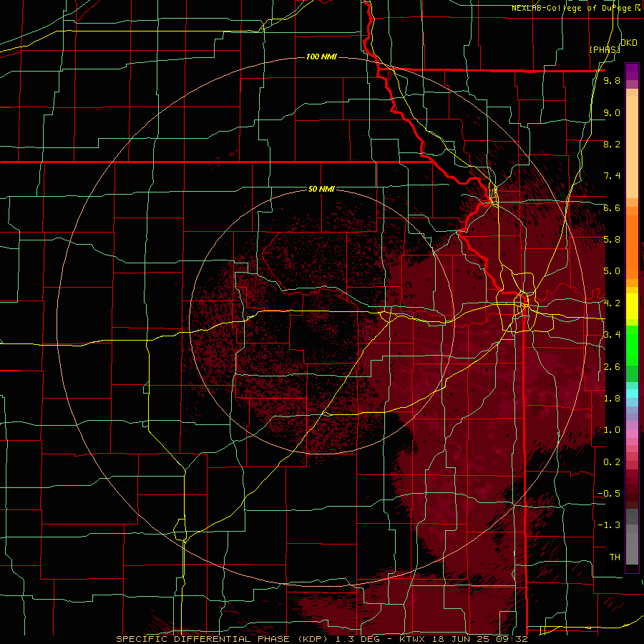This screenshot has height=644, width=644.
Task: Click the 5.0 value on the color scale
Action: [612, 271]
